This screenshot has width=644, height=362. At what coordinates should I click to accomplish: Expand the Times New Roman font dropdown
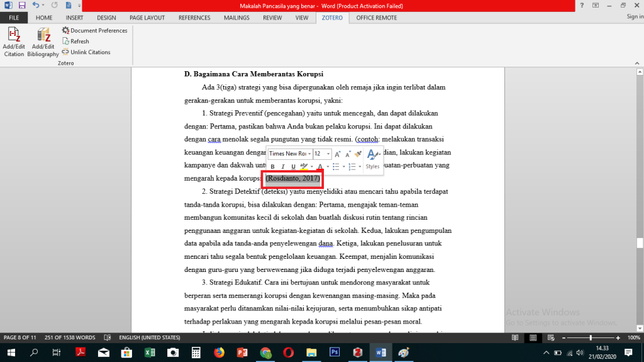(309, 154)
